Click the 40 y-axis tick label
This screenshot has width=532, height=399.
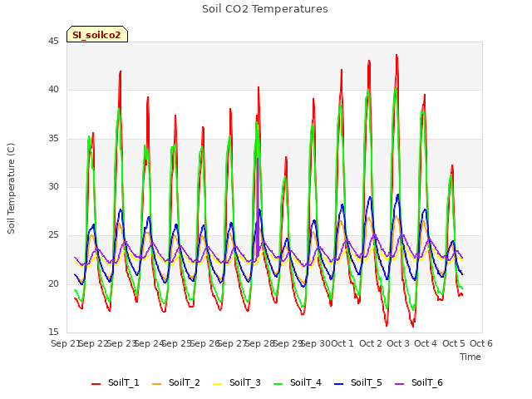point(53,90)
